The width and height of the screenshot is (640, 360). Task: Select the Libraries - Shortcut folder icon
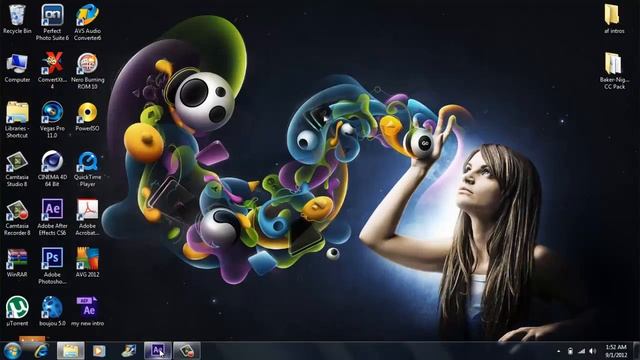17,120
